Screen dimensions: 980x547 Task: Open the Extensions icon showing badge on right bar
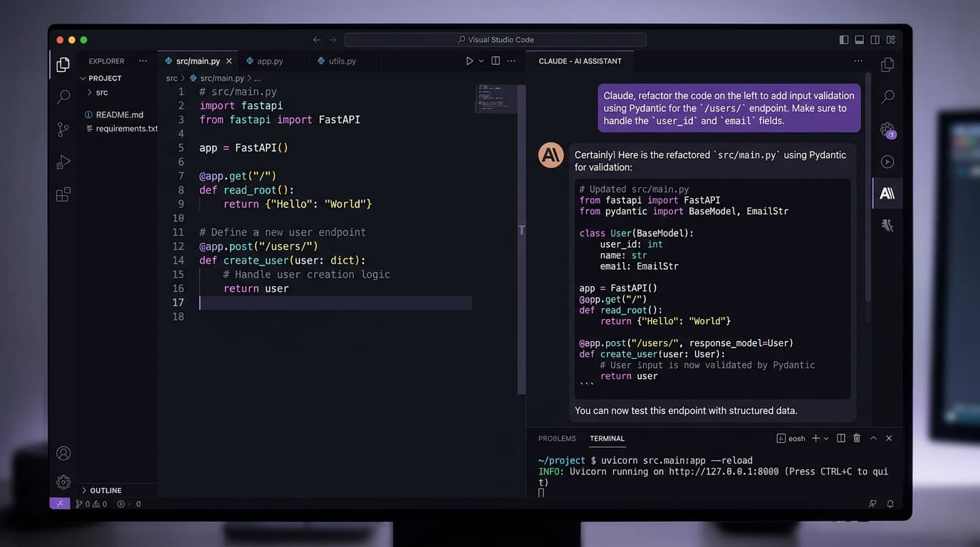click(x=887, y=129)
